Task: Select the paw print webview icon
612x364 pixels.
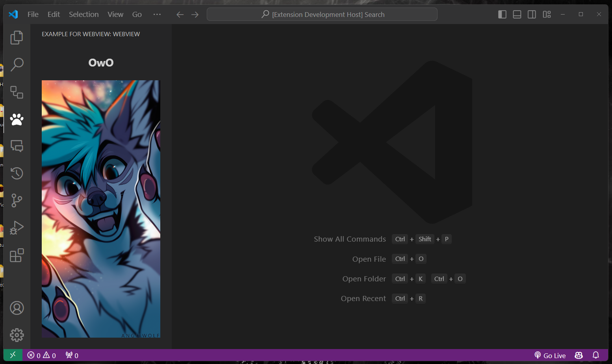Action: [x=17, y=119]
